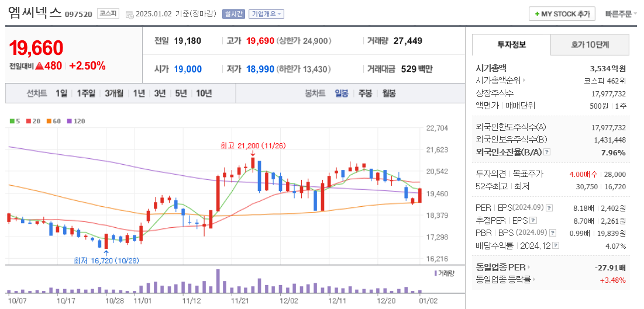644x309 pixels.
Task: Click the 4.00매수 investment opinion value
Action: 583,175
